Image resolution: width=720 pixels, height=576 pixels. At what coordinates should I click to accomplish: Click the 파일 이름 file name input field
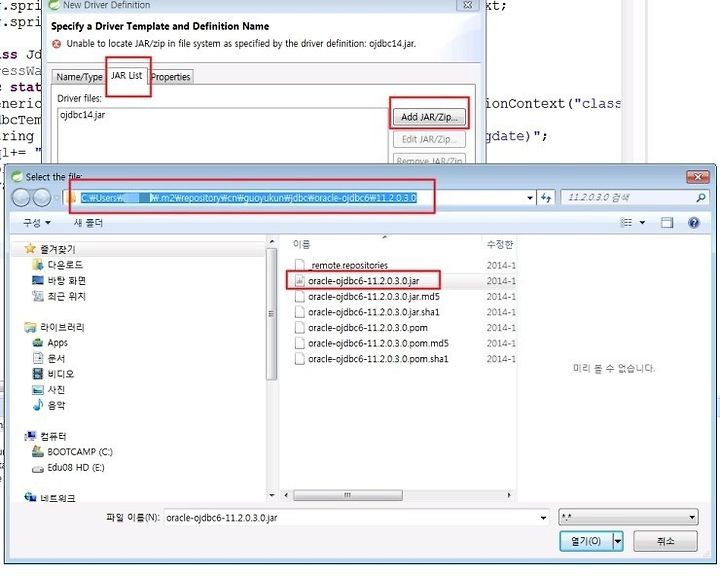pos(351,518)
